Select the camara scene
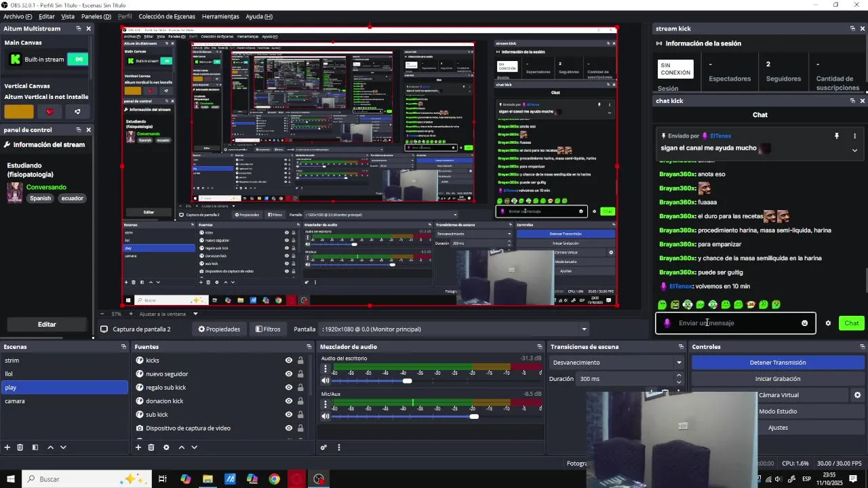 pos(64,401)
